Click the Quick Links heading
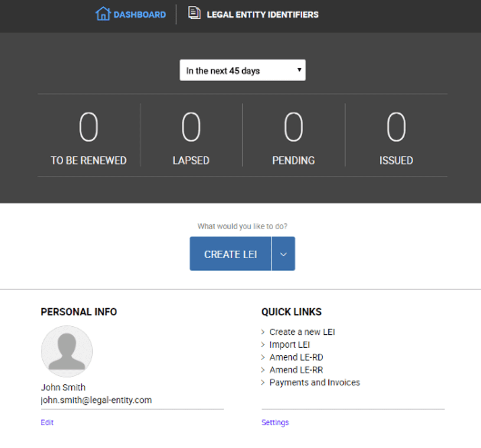 tap(291, 312)
